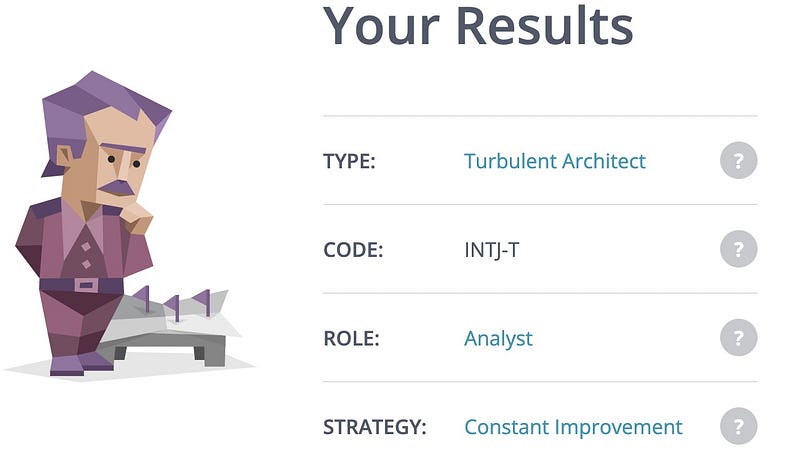
Task: Open the Constant Improvement strategy help icon
Action: click(x=738, y=426)
